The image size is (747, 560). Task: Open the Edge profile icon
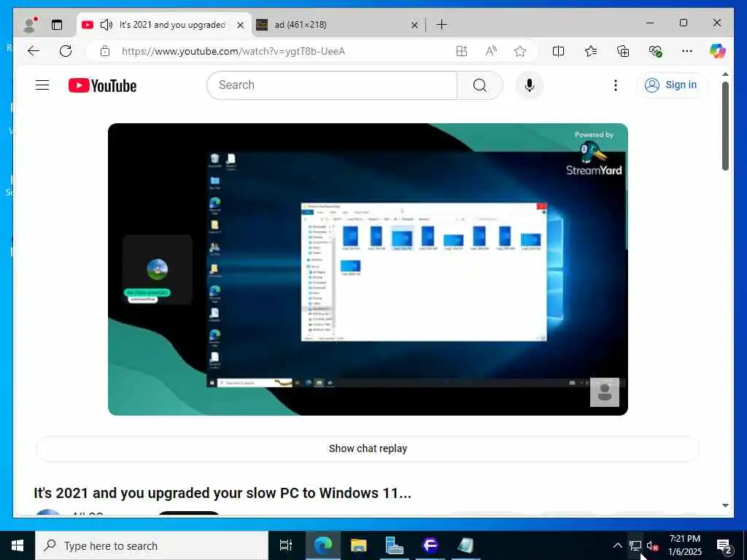point(30,25)
